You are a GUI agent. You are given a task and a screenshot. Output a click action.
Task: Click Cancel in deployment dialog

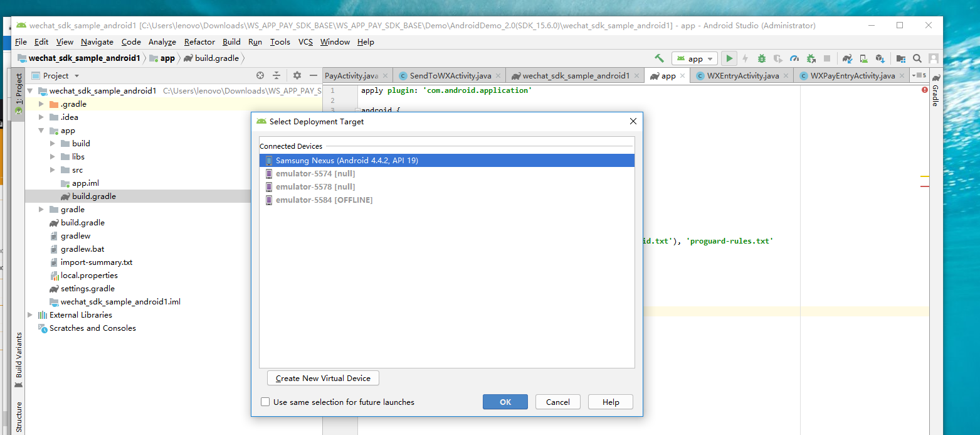(558, 402)
